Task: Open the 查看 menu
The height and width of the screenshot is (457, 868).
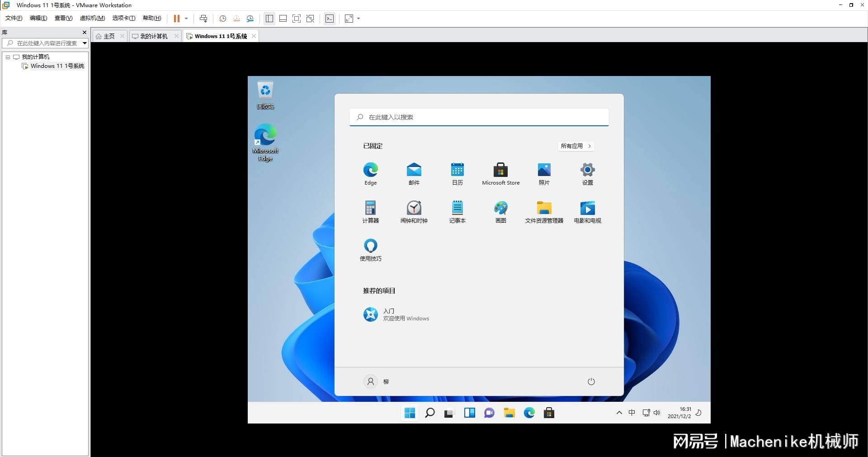Action: click(x=63, y=18)
